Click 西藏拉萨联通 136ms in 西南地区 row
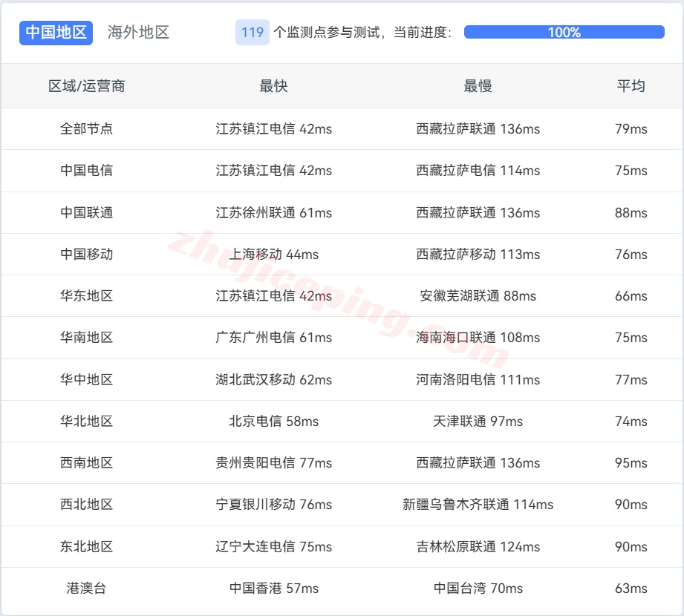The image size is (684, 616). tap(478, 463)
